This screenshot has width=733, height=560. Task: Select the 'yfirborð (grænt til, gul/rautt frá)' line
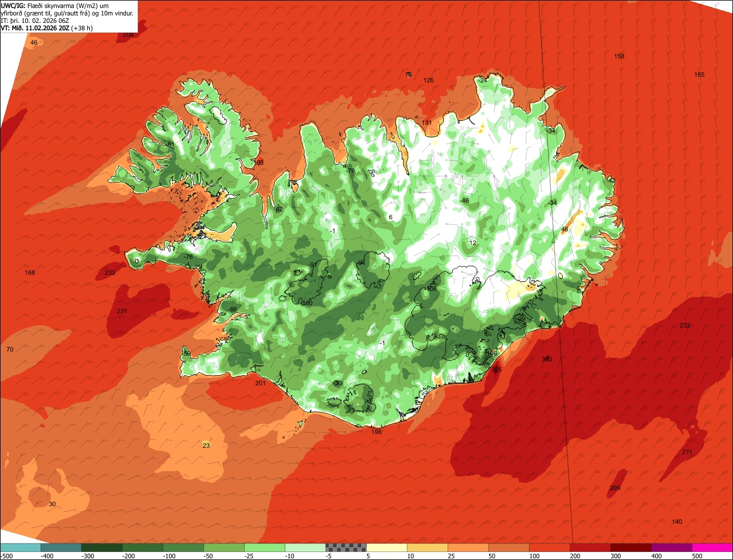(x=68, y=13)
